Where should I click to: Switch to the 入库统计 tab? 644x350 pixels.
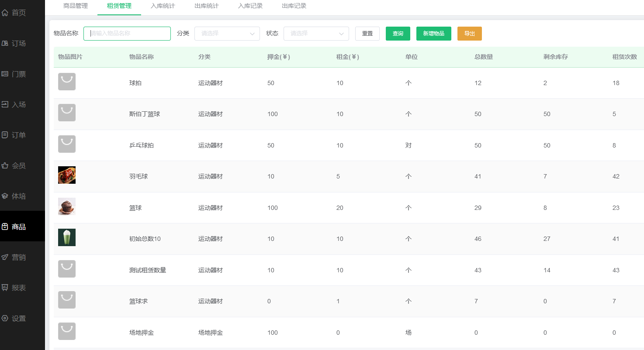click(163, 6)
